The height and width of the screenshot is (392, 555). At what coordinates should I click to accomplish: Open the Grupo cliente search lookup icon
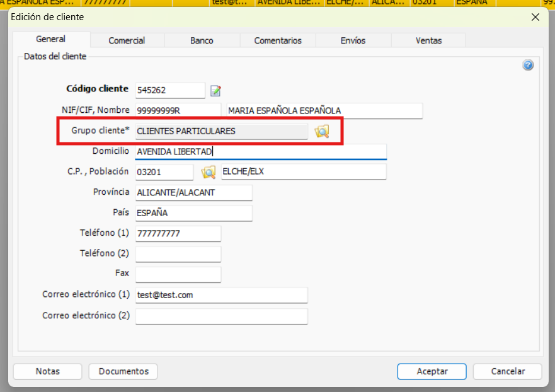(322, 131)
